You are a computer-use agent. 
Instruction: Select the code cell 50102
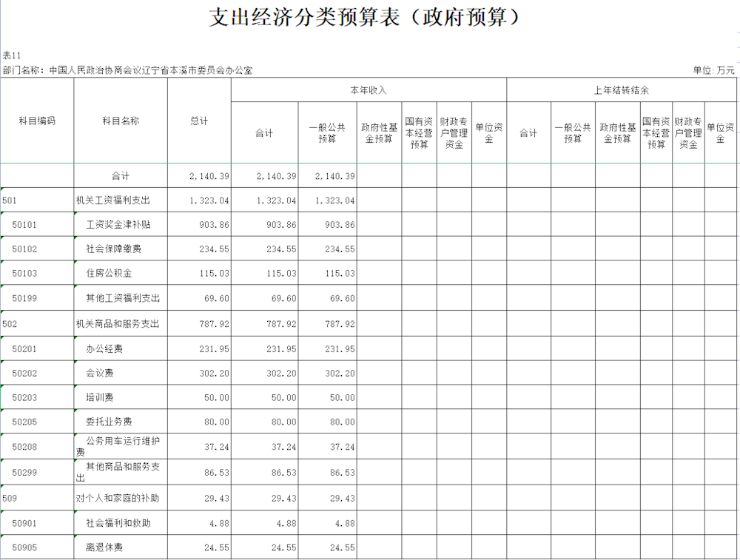pos(37,249)
